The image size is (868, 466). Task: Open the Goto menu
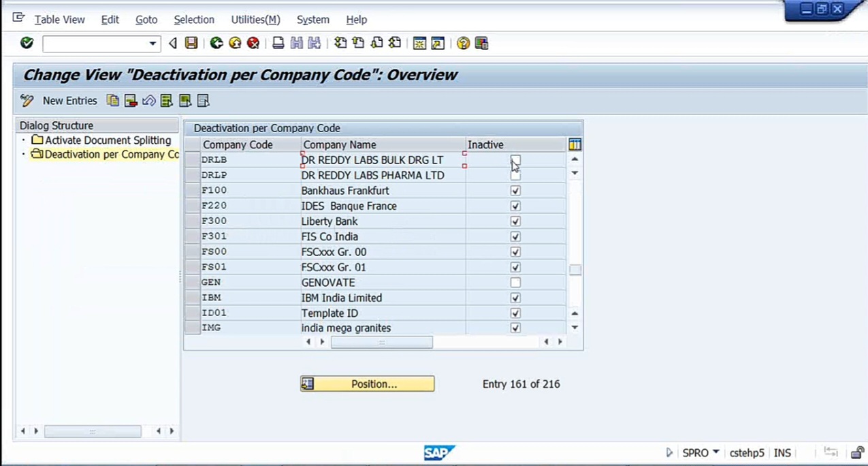[x=146, y=20]
